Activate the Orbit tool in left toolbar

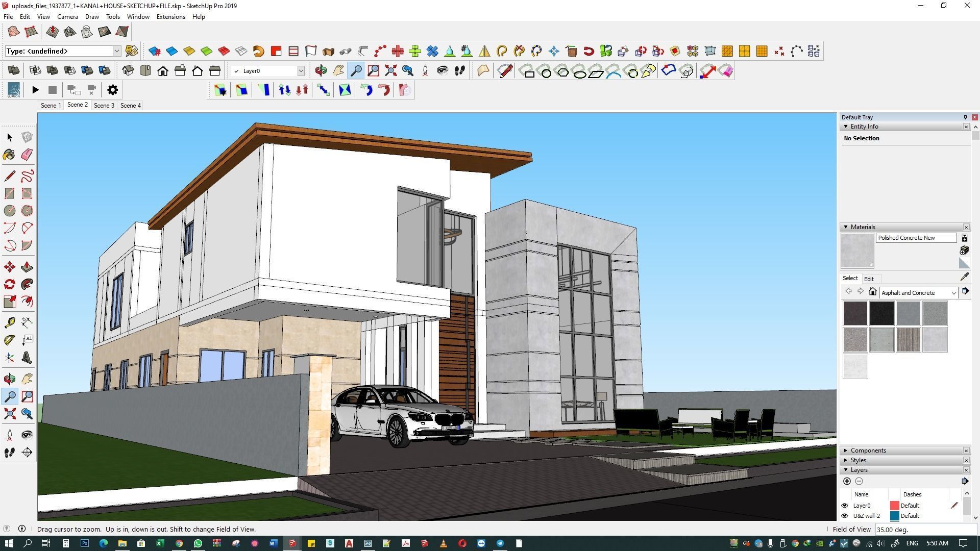point(10,379)
